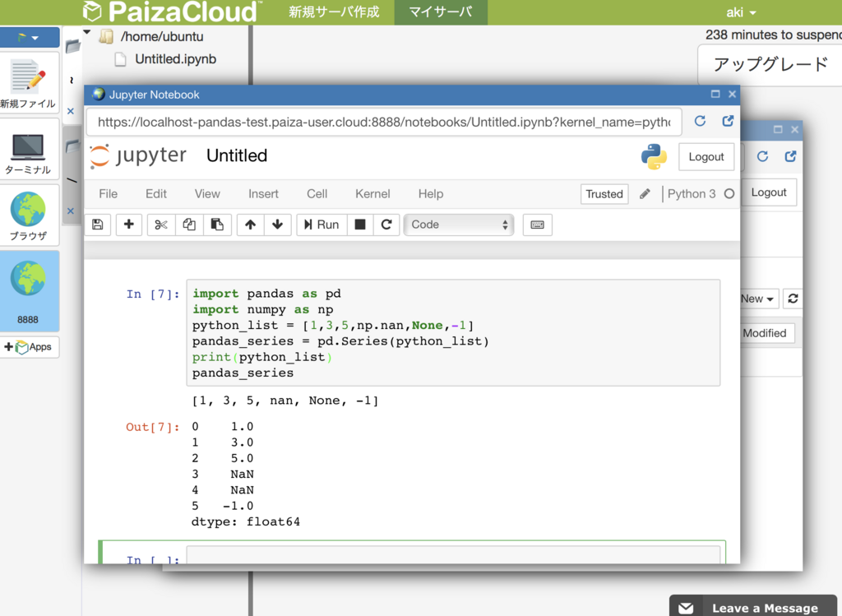Open the flag dropdown in the sidebar
The height and width of the screenshot is (616, 842).
(x=29, y=38)
